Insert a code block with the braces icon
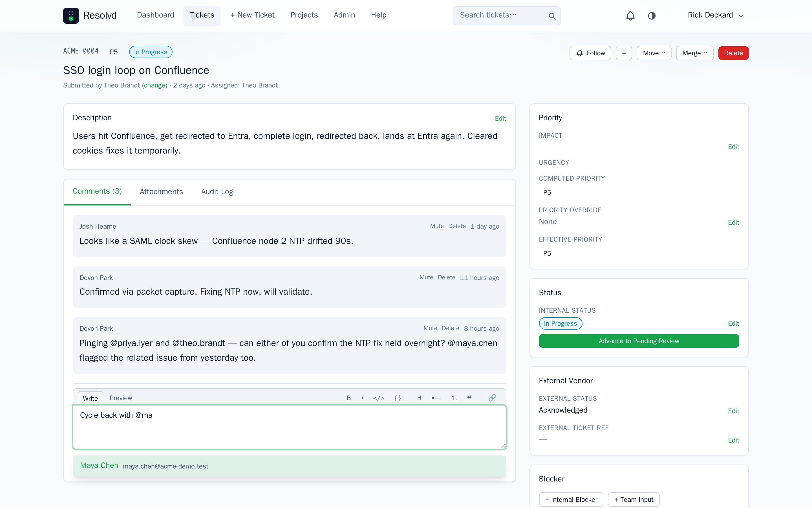The height and width of the screenshot is (508, 812). [x=398, y=398]
